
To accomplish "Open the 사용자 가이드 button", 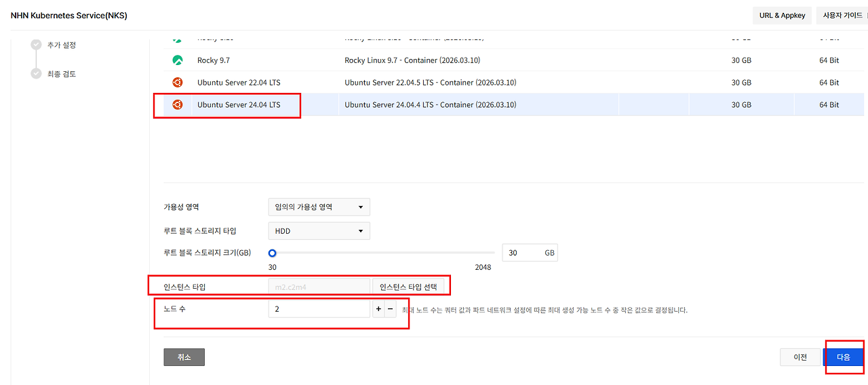I will pyautogui.click(x=842, y=16).
